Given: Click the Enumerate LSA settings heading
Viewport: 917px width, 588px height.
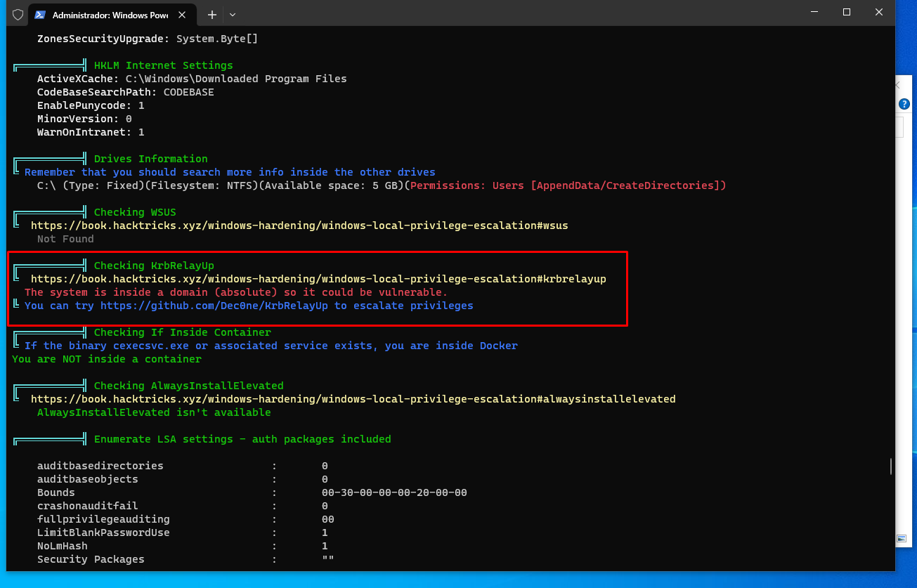Looking at the screenshot, I should (242, 439).
